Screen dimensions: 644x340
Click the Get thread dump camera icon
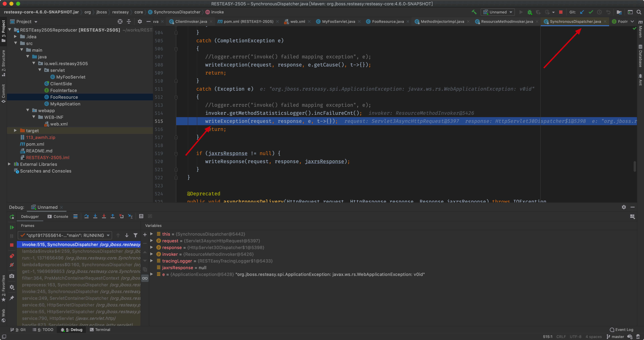click(12, 276)
